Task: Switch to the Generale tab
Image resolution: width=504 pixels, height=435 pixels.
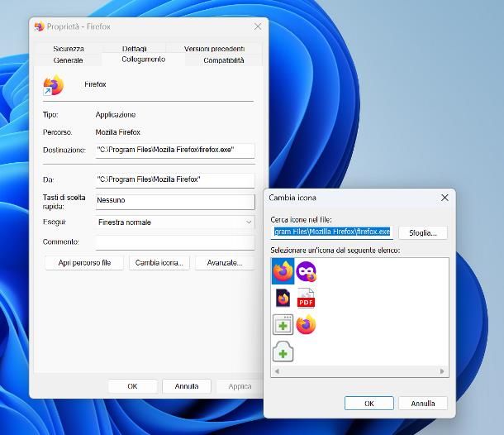Action: coord(68,60)
